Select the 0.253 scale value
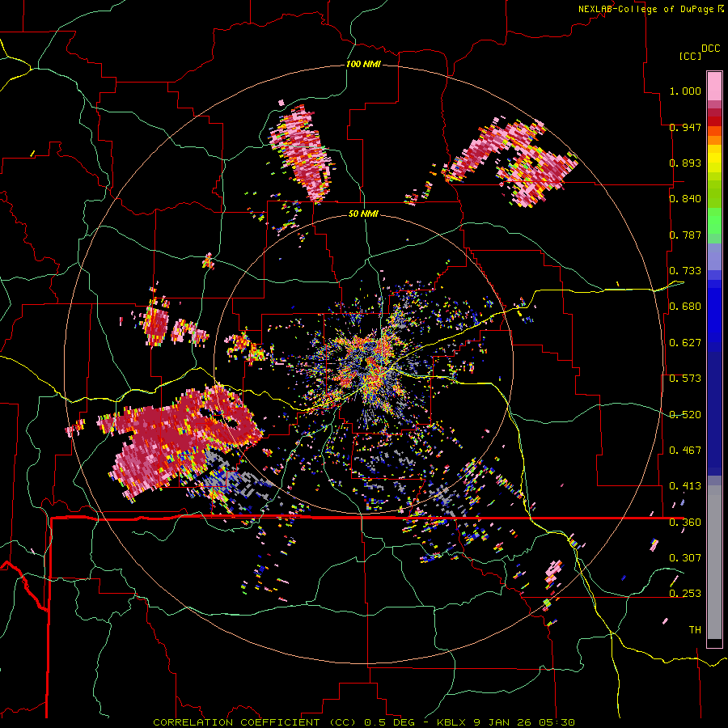728x728 pixels. [x=685, y=594]
